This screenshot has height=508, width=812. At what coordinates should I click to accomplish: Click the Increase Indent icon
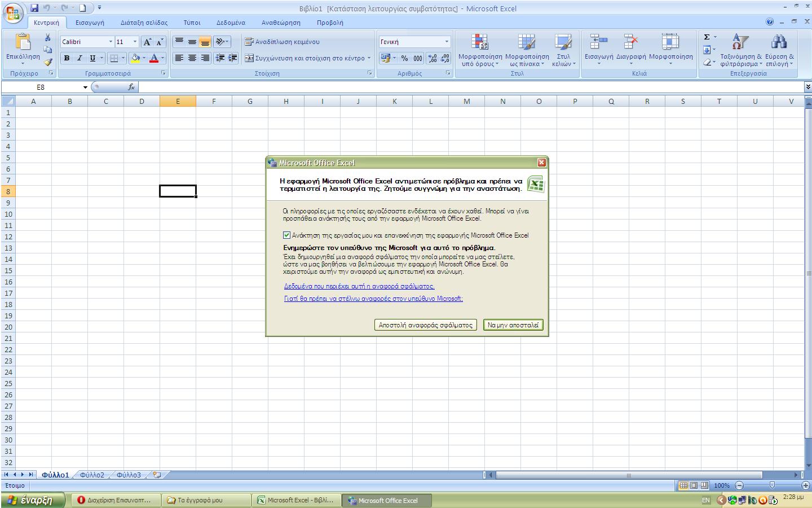233,58
